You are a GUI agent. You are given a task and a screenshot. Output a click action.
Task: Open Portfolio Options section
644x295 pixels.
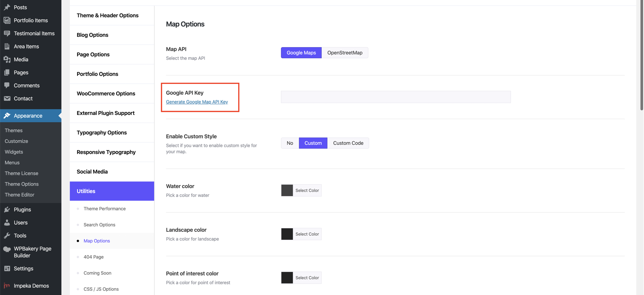112,74
